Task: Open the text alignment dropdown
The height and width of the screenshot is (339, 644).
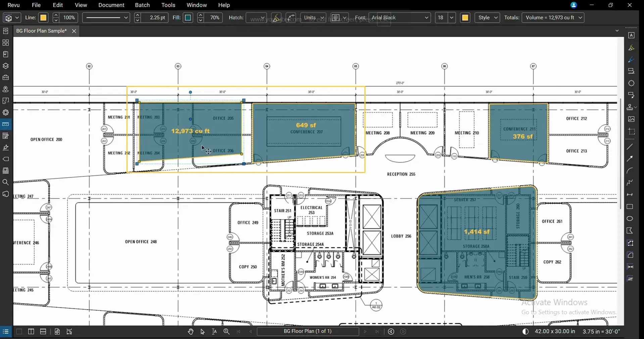Action: coord(339,18)
